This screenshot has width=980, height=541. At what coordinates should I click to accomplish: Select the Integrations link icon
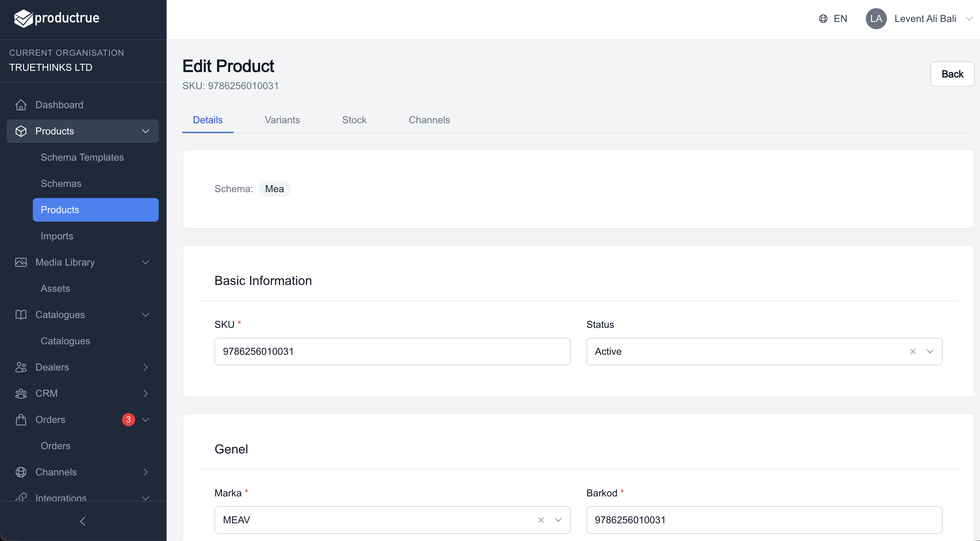click(21, 498)
